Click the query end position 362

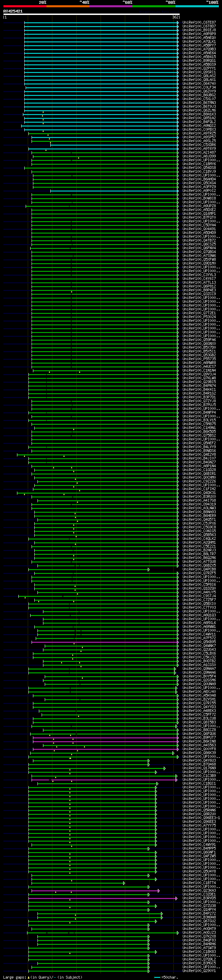point(175,17)
